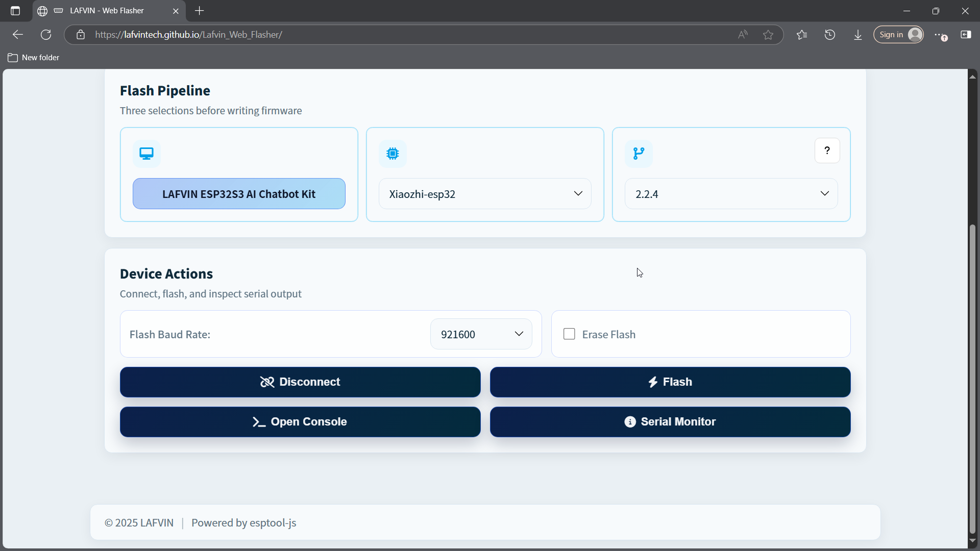This screenshot has width=980, height=551.
Task: Change the 921600 baud rate dropdown
Action: tap(481, 334)
